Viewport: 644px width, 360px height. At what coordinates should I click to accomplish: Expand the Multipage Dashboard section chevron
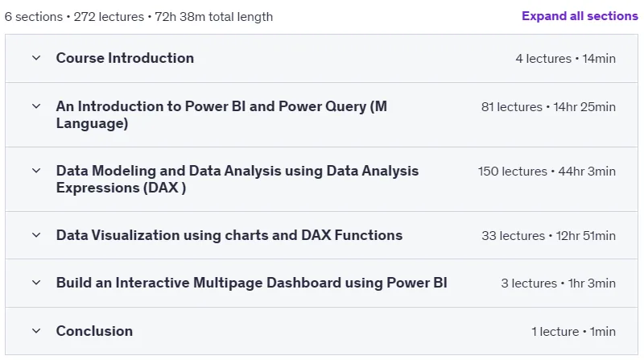pos(36,283)
